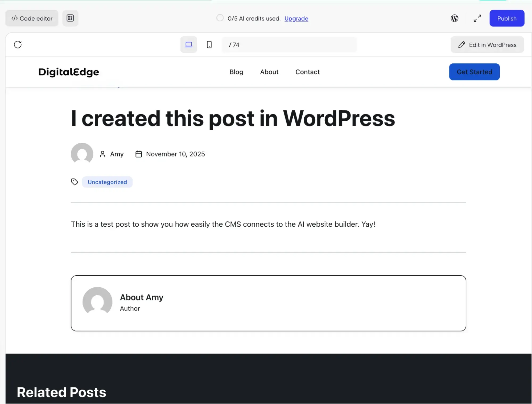The image size is (532, 404).
Task: Select the Contact nav item
Action: pyautogui.click(x=307, y=72)
